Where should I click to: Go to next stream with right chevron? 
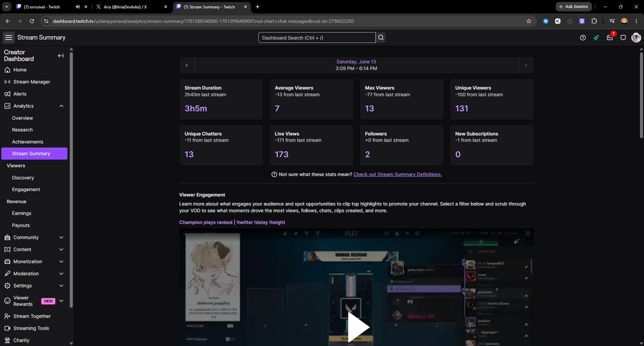pos(526,65)
